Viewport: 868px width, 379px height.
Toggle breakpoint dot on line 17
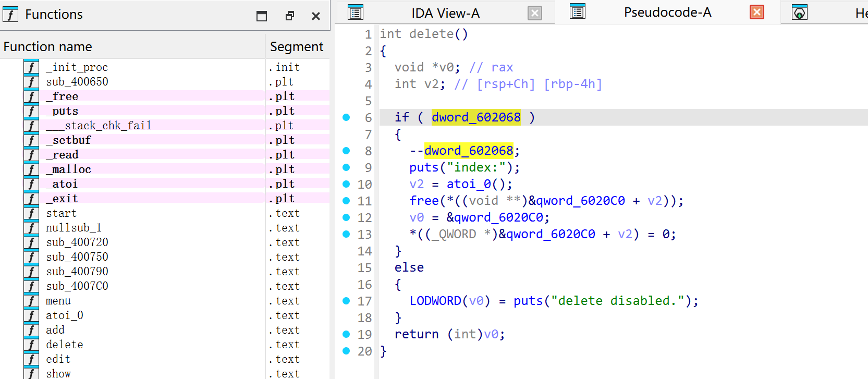click(346, 301)
